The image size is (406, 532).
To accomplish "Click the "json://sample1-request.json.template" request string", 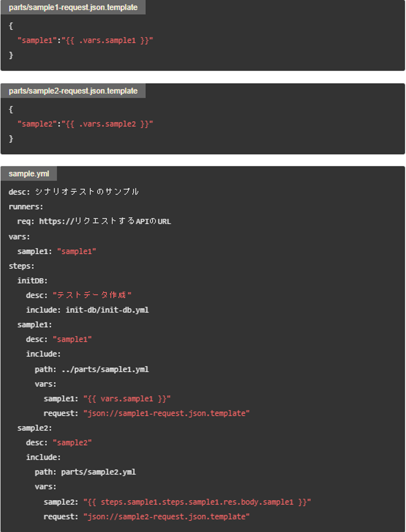I will tap(166, 414).
